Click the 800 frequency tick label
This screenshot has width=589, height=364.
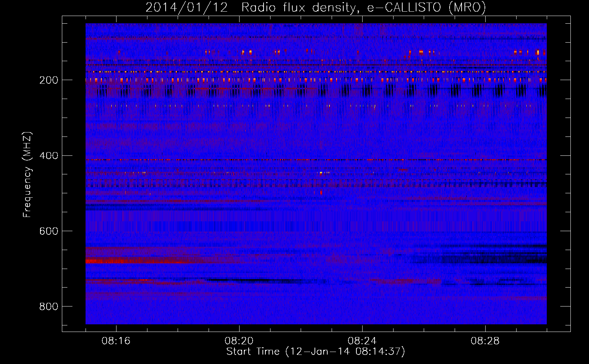[x=48, y=306]
